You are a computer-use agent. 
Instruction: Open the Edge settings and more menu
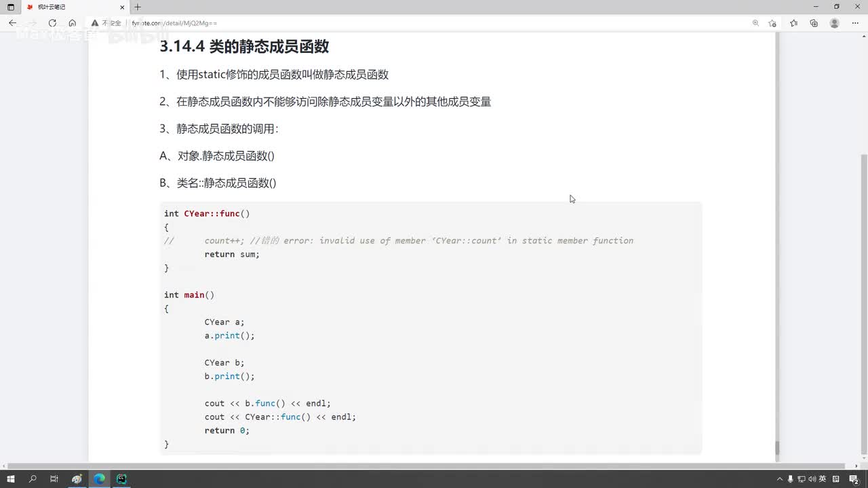click(x=855, y=23)
